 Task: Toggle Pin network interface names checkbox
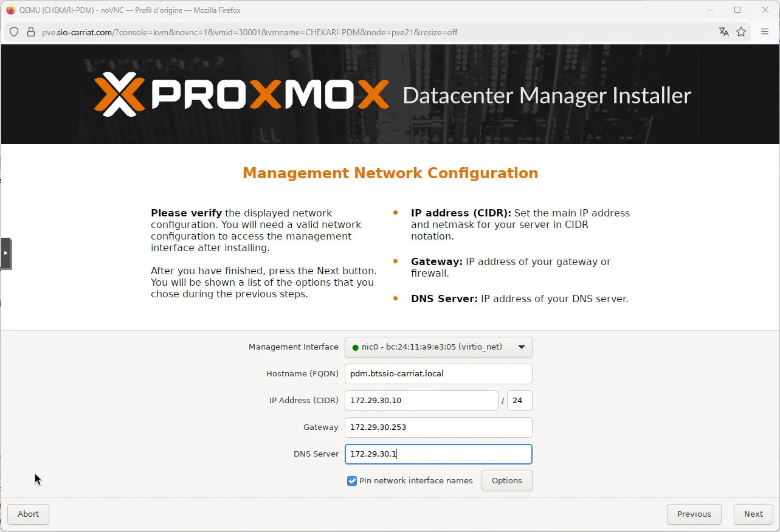click(352, 481)
